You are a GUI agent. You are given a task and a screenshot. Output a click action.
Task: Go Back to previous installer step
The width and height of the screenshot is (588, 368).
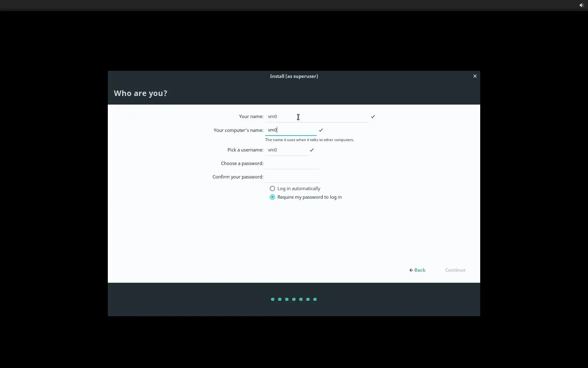[x=420, y=270]
